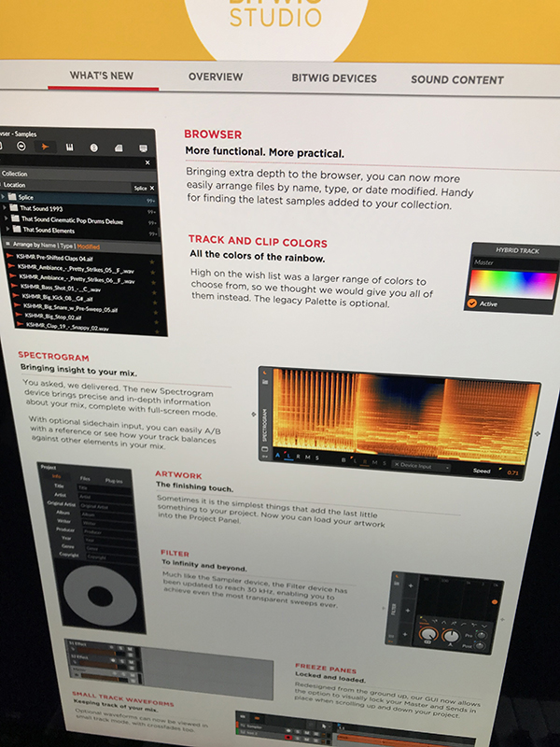Click the Title field in Project panel
The image size is (560, 747).
pyautogui.click(x=104, y=487)
